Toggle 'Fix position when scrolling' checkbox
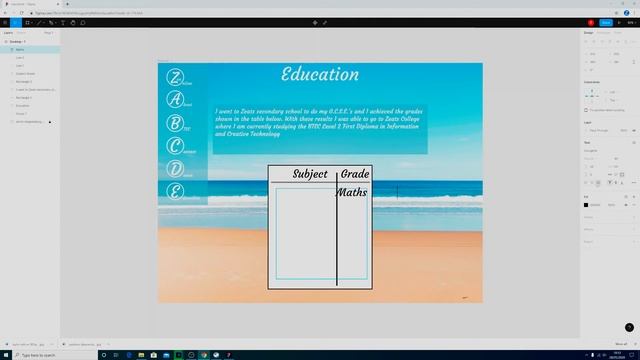The width and height of the screenshot is (640, 360). [x=586, y=110]
